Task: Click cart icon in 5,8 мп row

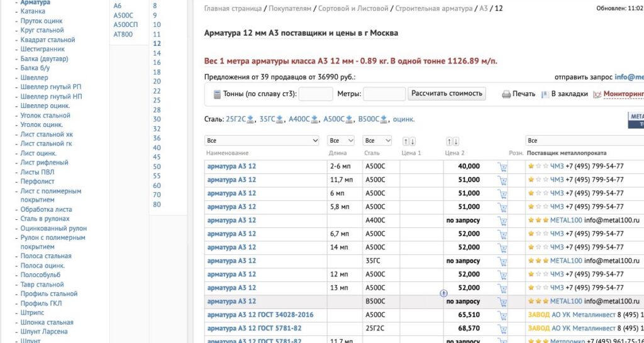Action: click(502, 207)
